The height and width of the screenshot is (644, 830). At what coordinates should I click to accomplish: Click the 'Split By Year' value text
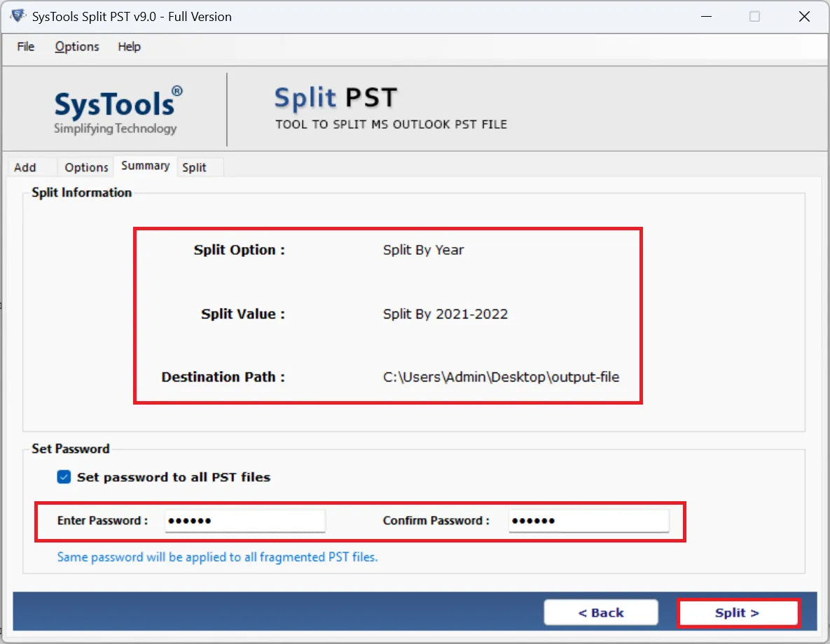pos(424,250)
